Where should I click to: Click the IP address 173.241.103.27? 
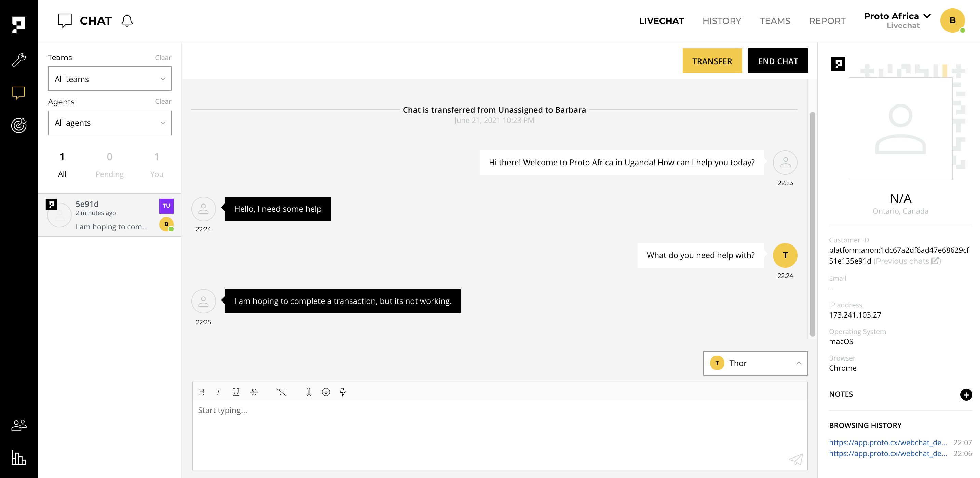[855, 315]
